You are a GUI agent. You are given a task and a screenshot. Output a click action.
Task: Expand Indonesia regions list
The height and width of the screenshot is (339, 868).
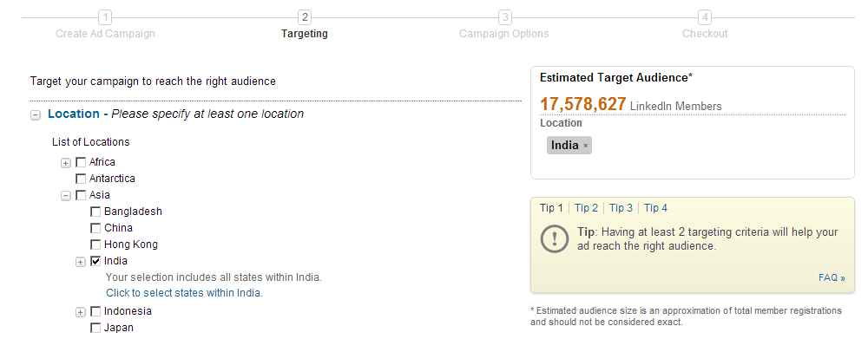click(x=81, y=312)
